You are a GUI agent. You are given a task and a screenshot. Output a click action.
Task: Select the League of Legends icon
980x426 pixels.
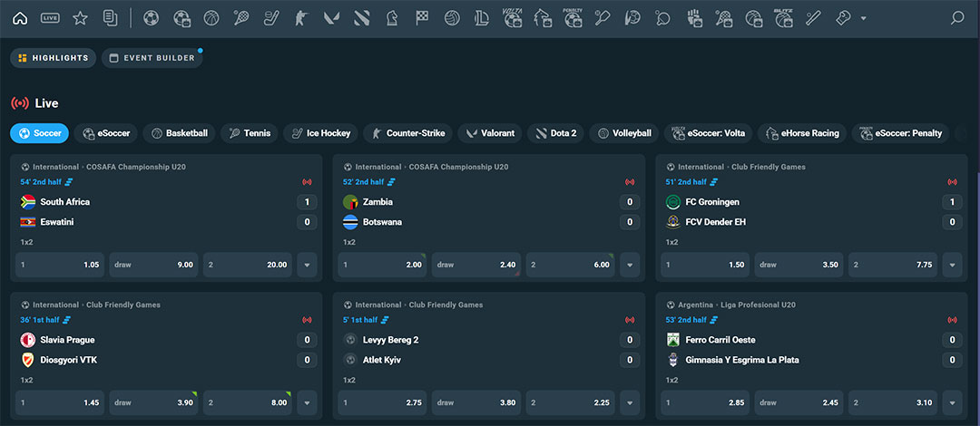[x=481, y=18]
